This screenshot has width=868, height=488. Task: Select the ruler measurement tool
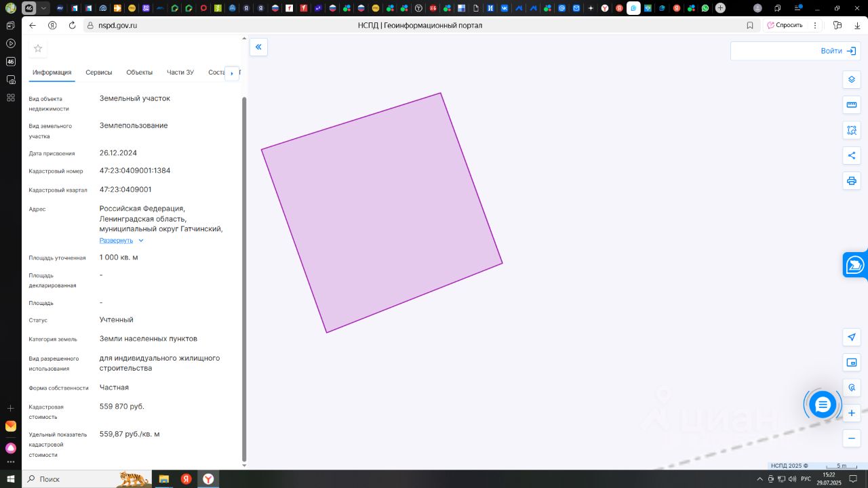pos(852,105)
